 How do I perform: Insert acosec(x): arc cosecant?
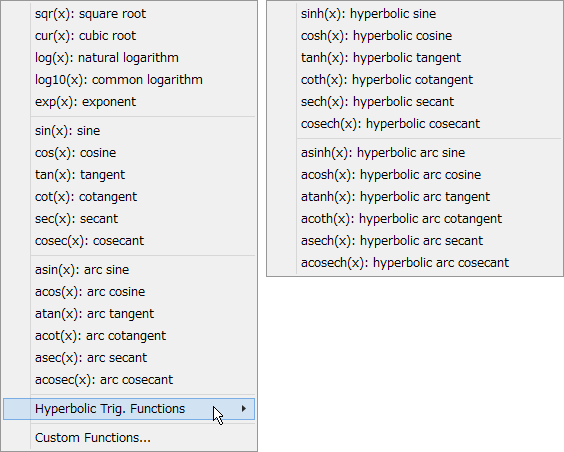click(129, 380)
